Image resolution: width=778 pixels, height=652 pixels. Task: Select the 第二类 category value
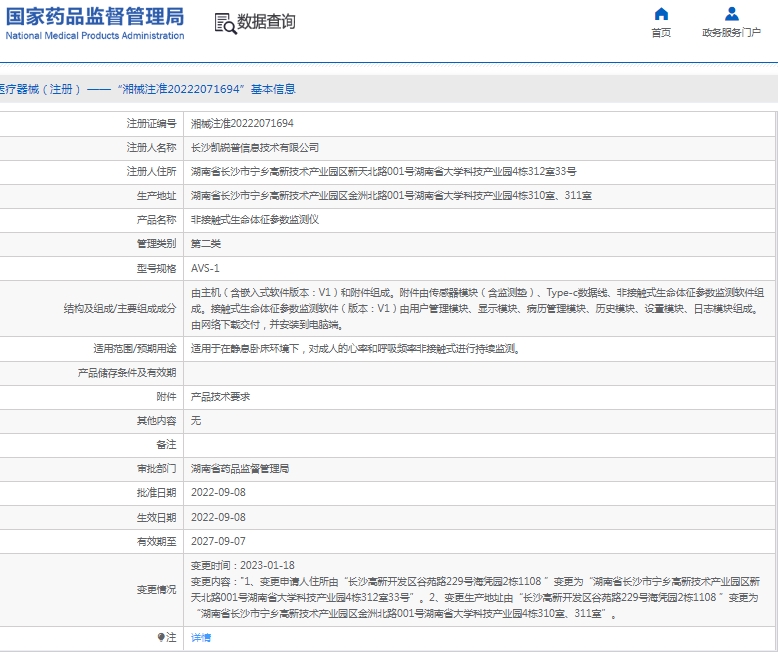[x=205, y=244]
